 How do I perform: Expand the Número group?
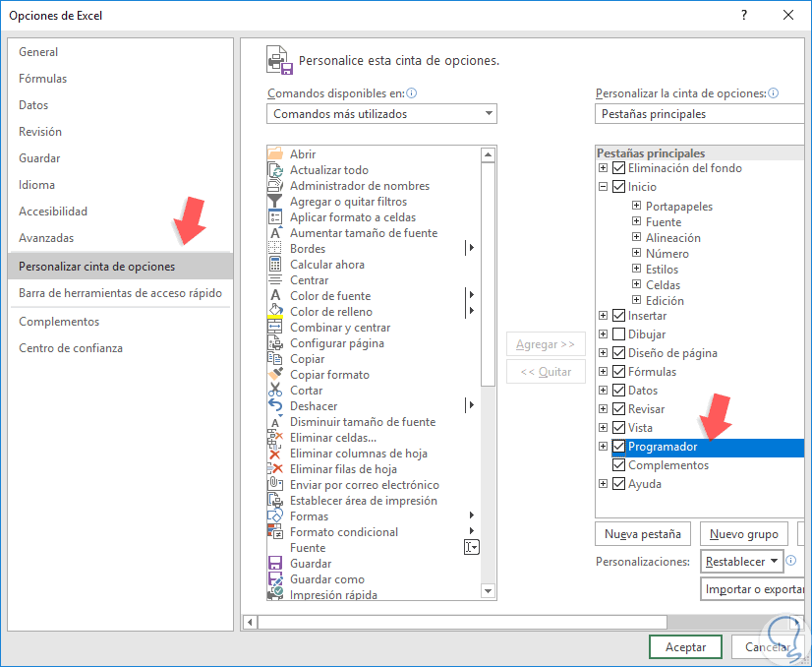click(636, 253)
